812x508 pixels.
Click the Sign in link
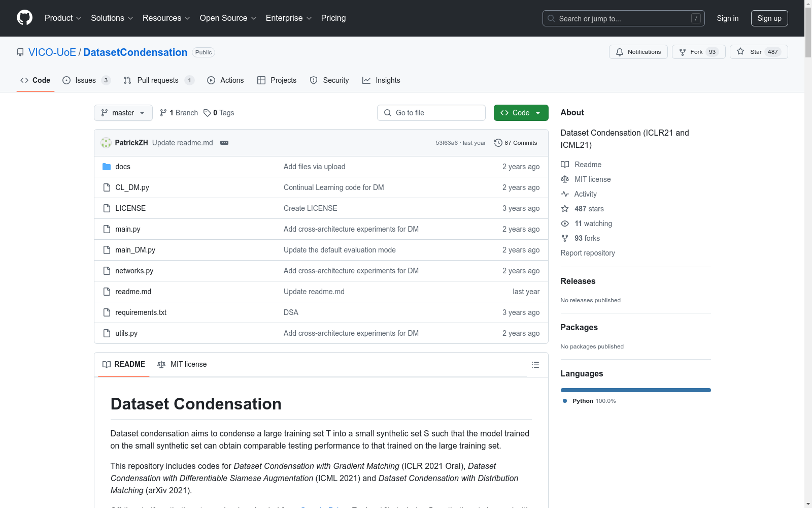tap(728, 18)
